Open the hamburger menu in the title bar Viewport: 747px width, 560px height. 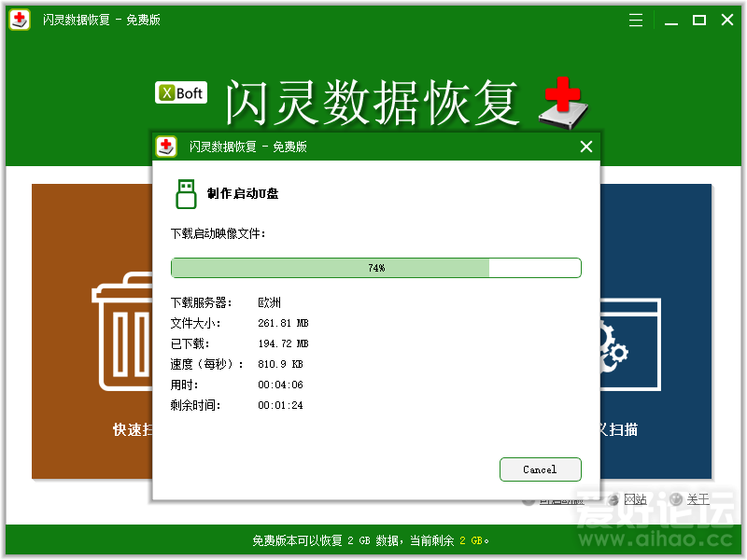[x=636, y=20]
